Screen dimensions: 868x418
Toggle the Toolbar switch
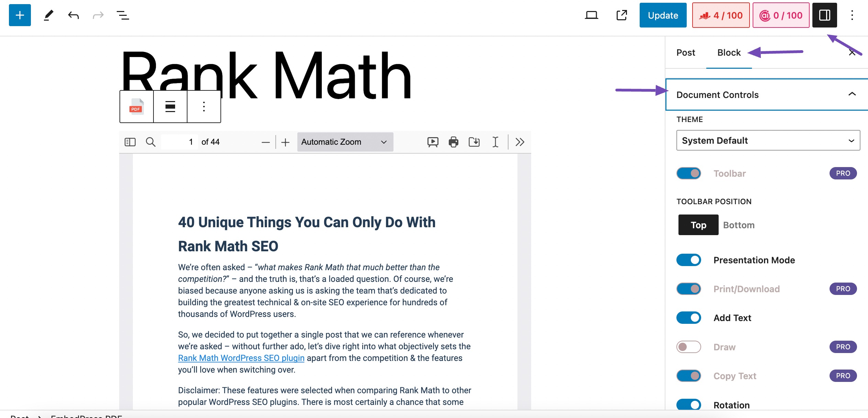pos(689,173)
